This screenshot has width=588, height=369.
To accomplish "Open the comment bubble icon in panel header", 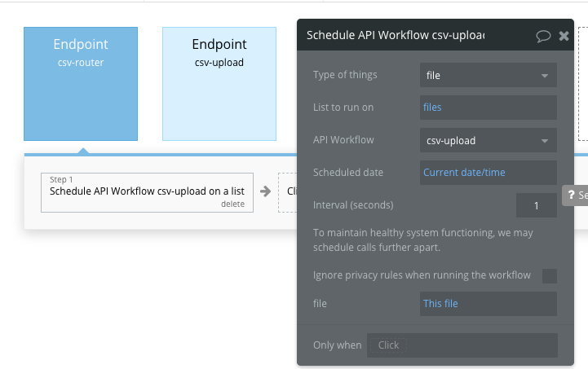I will point(543,36).
